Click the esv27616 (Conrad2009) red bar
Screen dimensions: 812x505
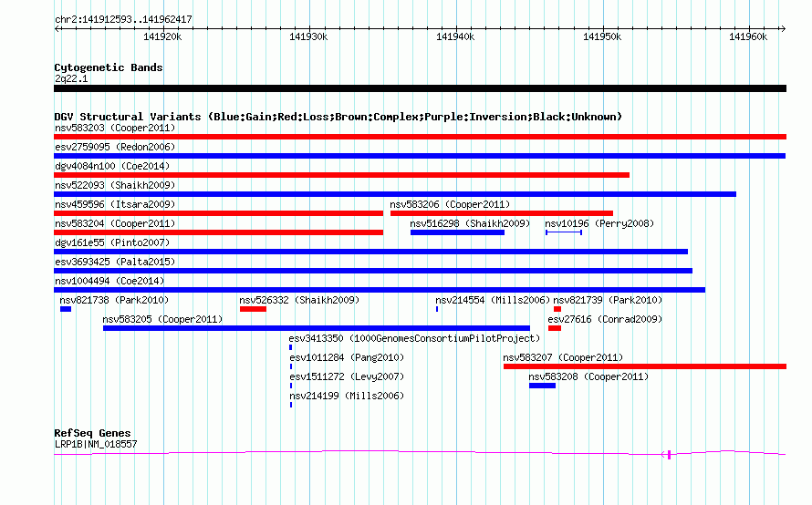[555, 328]
